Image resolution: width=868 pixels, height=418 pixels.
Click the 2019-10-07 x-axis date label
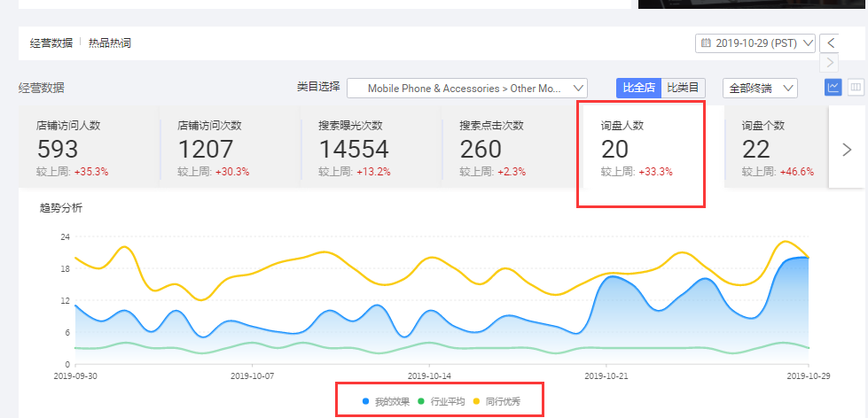[x=253, y=375]
